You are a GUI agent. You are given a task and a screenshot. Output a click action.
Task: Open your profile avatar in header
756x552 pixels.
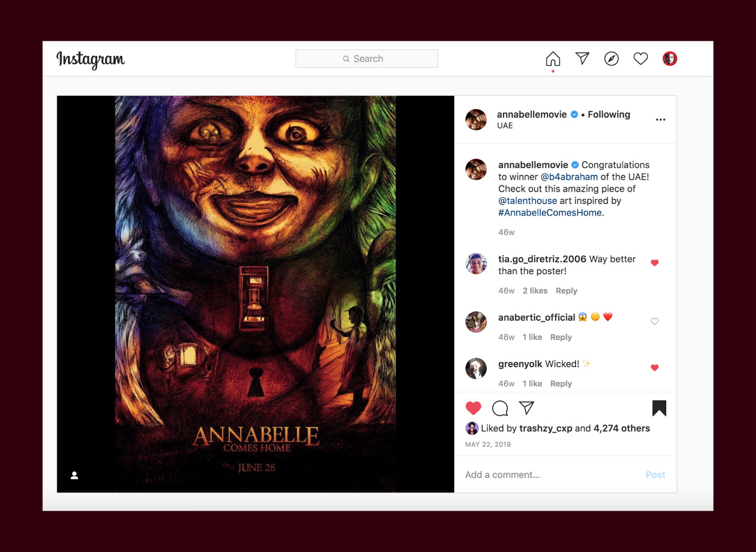click(670, 59)
